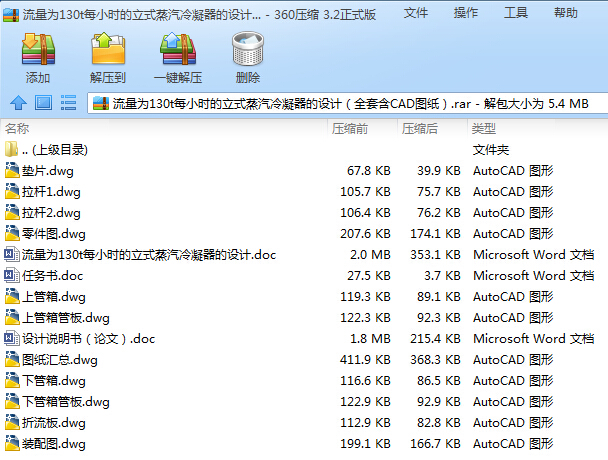The height and width of the screenshot is (460, 608).
Task: Select the file name 下管箱.dwg
Action: coord(54,380)
